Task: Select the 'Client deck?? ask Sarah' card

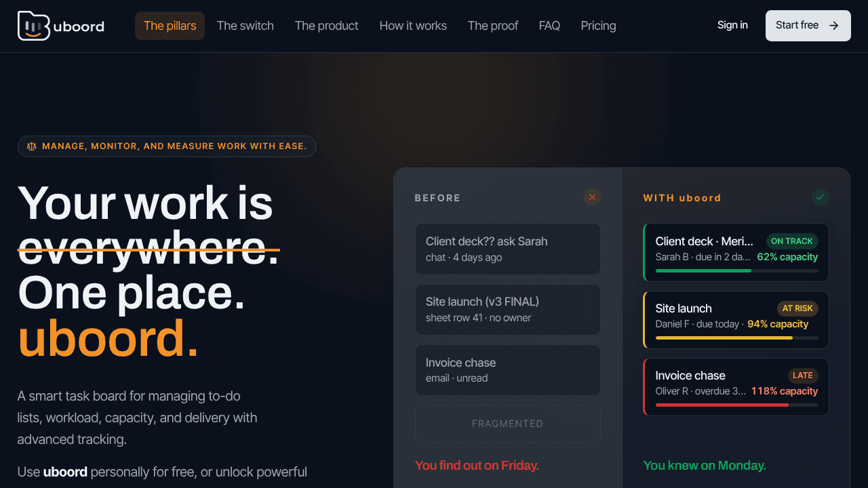Action: [507, 249]
